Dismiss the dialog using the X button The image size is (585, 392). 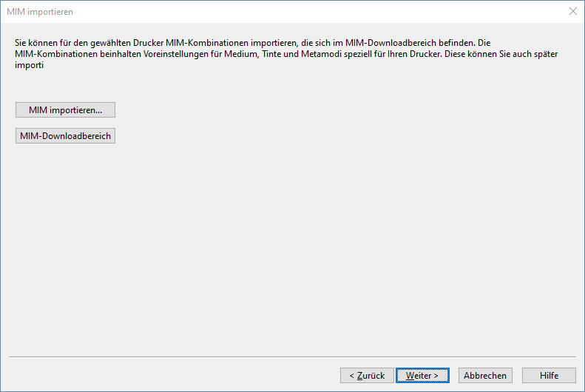pyautogui.click(x=572, y=12)
